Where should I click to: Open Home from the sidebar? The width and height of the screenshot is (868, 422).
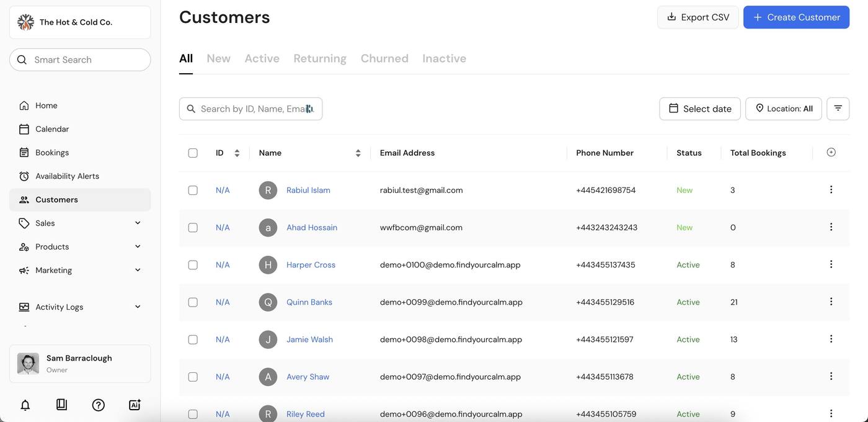[46, 105]
